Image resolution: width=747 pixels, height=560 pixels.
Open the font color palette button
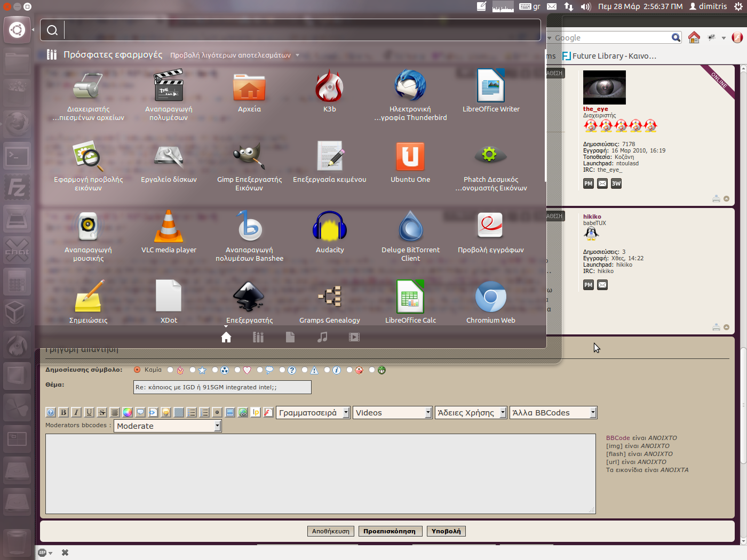128,412
